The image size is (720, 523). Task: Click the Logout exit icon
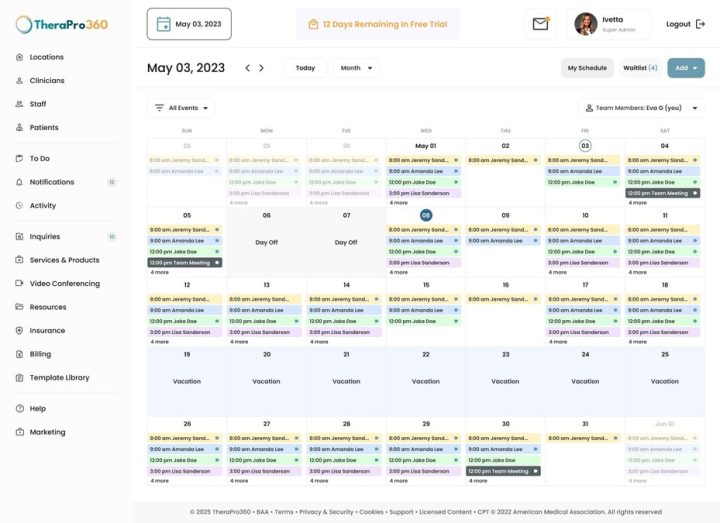click(x=700, y=24)
